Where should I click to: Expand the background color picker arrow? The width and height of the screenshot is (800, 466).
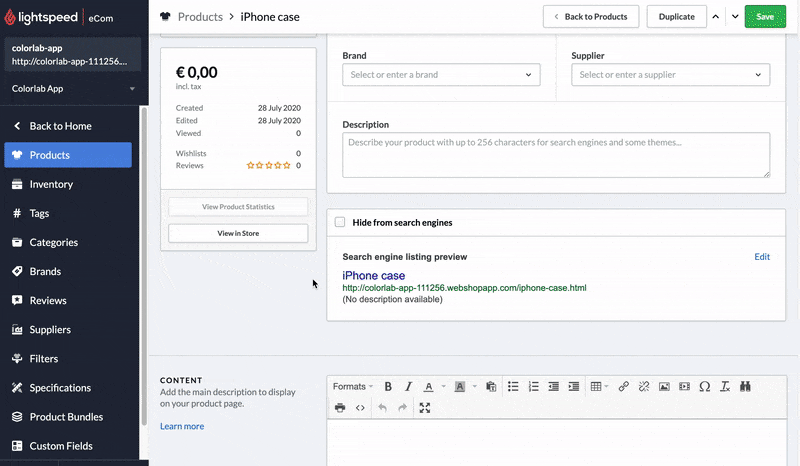pyautogui.click(x=474, y=386)
